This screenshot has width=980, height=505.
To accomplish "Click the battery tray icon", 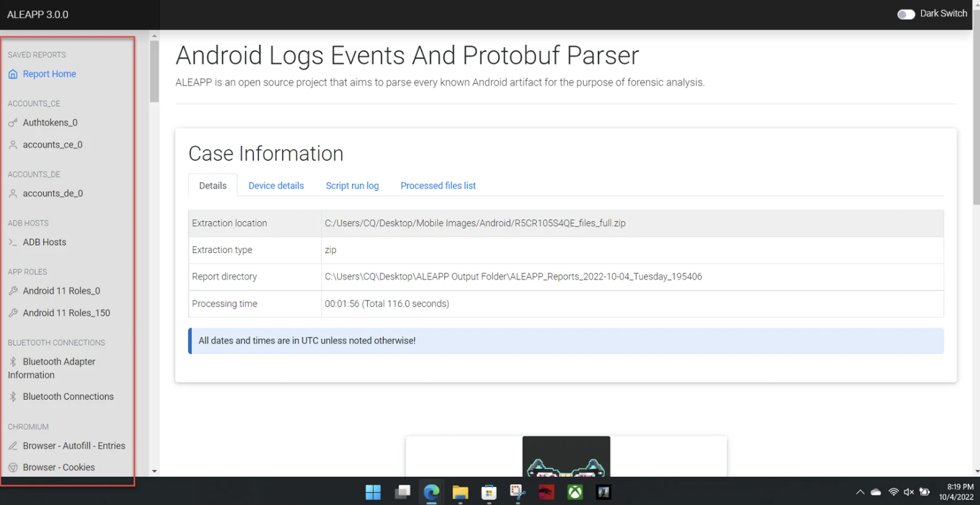I will (x=925, y=492).
